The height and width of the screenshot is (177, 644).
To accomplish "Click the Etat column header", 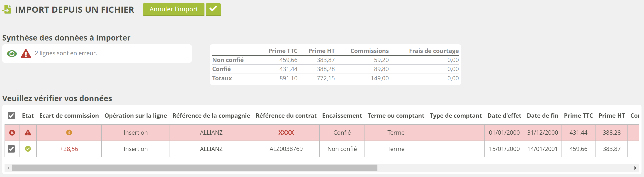I will [28, 116].
